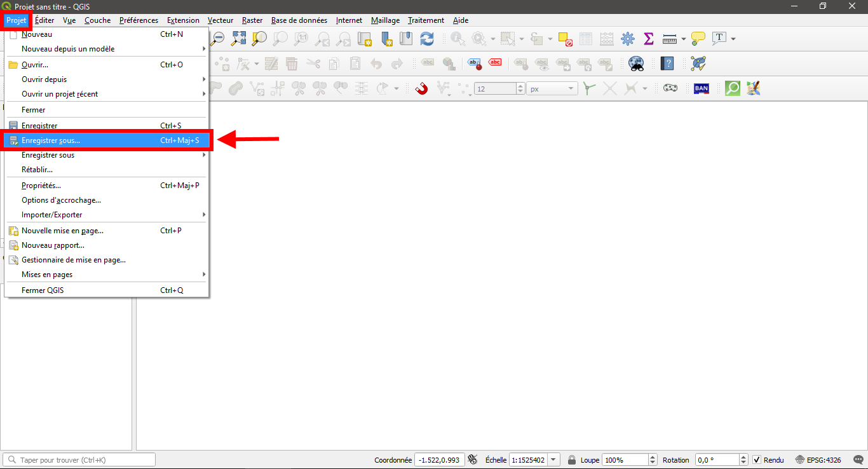
Task: Click the statistical summary sigma icon
Action: click(x=648, y=39)
